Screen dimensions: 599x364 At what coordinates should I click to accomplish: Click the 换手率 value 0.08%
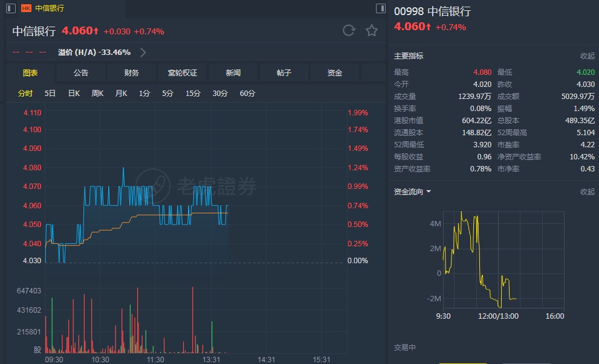click(481, 109)
